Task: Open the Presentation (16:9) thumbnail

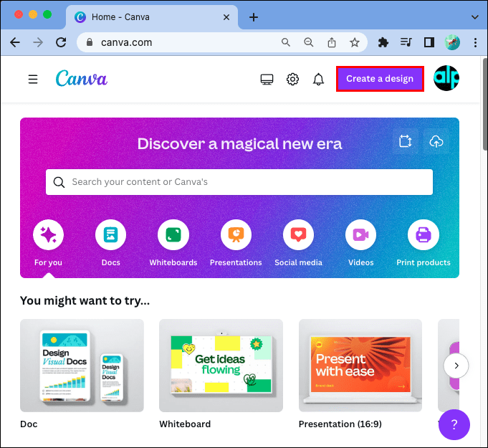Action: point(360,366)
